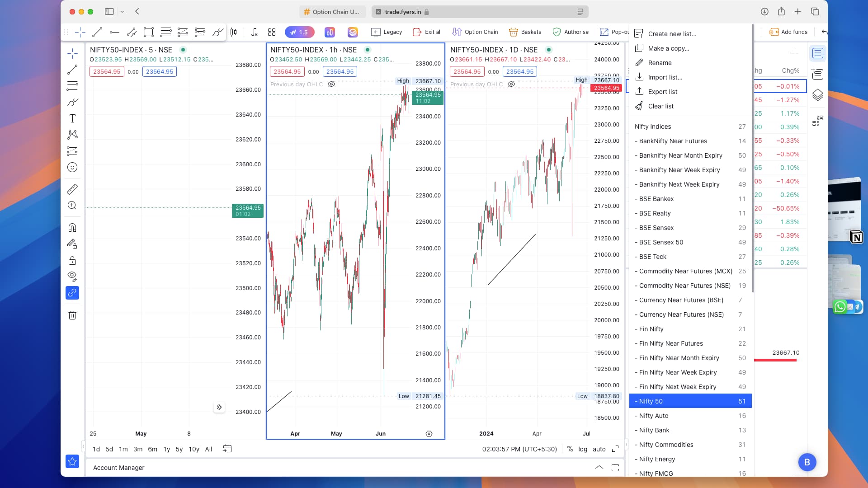Open the favorites star button in the sidebar

72,461
